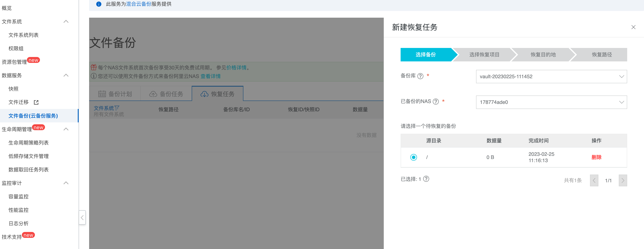644x249 pixels.
Task: Switch to the 备份计划 tab
Action: [115, 94]
